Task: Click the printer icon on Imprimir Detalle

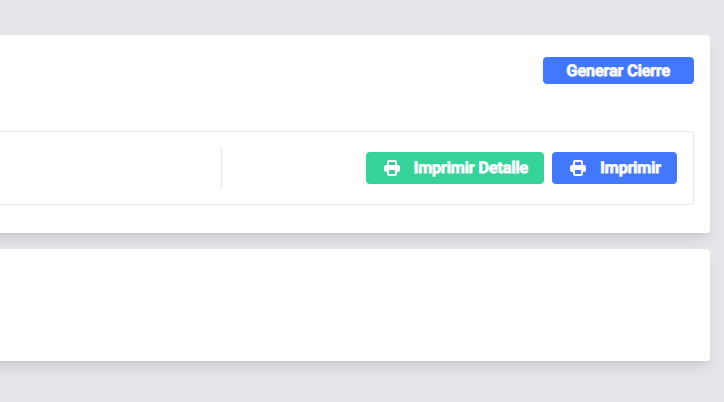Action: (x=393, y=168)
